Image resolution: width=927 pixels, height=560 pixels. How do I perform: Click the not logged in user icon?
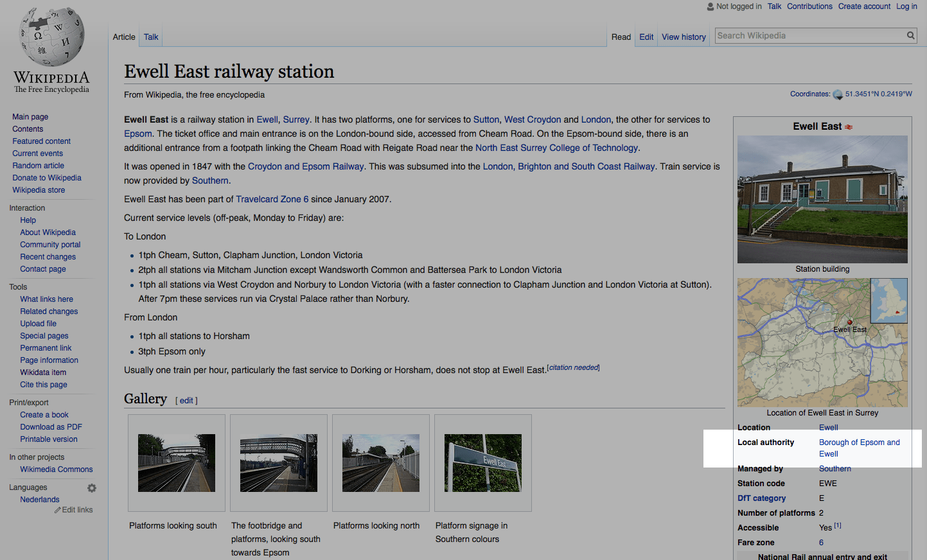(711, 6)
